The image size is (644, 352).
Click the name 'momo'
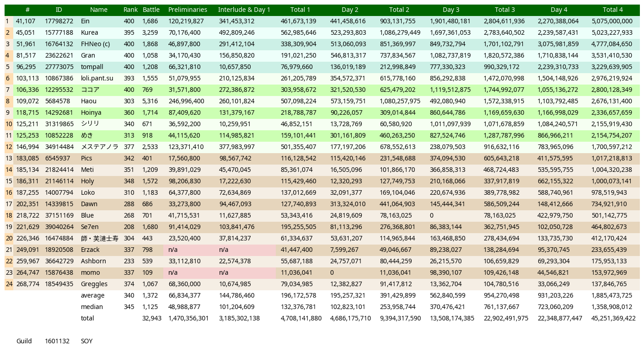[x=90, y=272]
